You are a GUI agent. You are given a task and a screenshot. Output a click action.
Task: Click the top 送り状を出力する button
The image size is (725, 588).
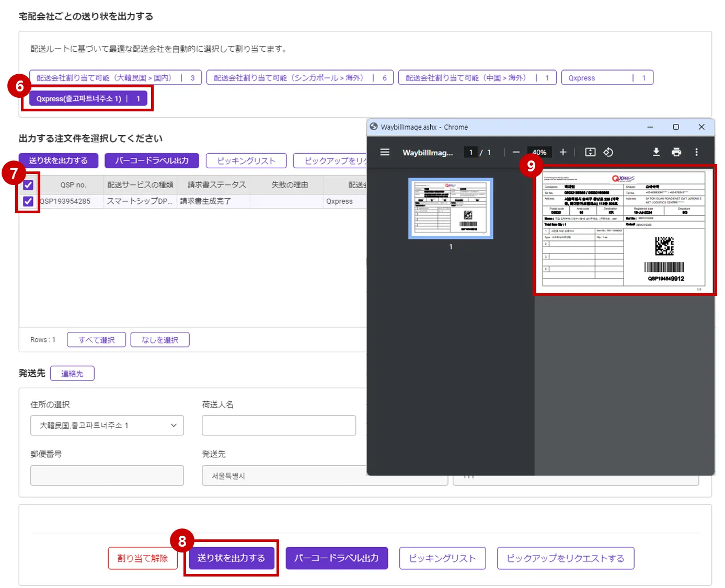(x=59, y=160)
